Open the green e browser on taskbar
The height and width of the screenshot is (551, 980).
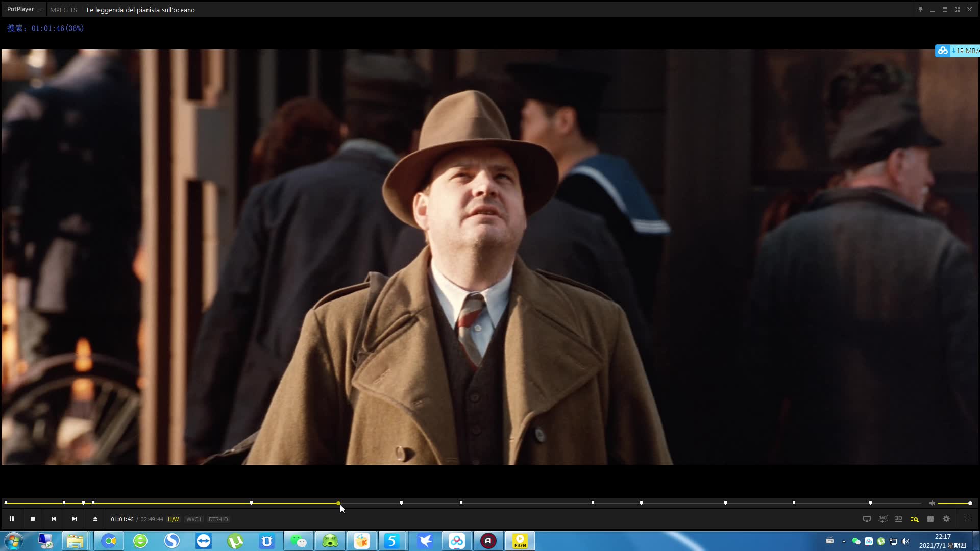click(x=140, y=541)
